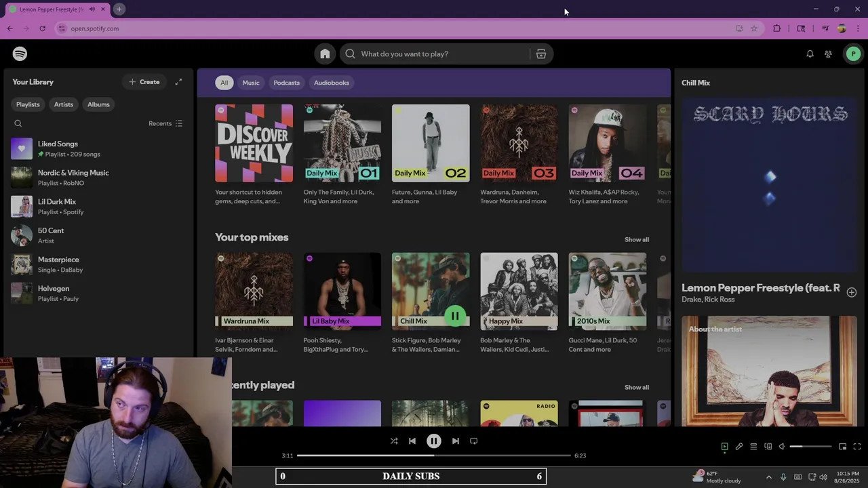Reload the browser page

click(42, 28)
